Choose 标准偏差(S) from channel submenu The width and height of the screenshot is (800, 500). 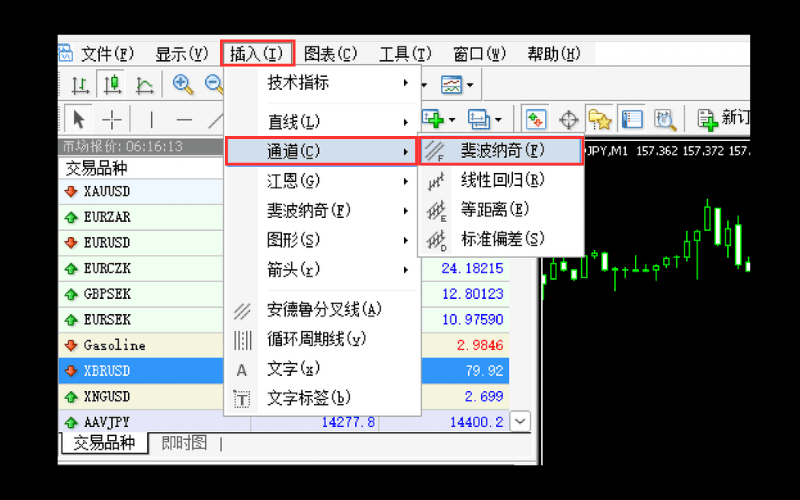tap(501, 240)
